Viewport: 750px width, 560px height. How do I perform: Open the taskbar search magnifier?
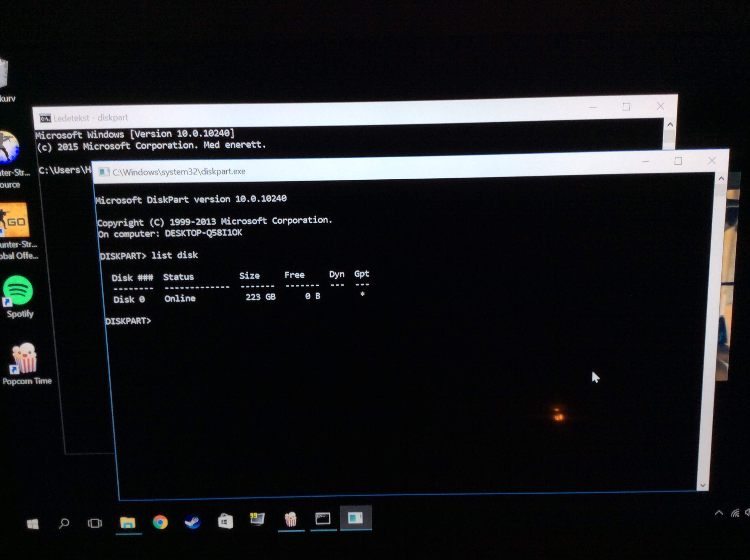coord(64,524)
